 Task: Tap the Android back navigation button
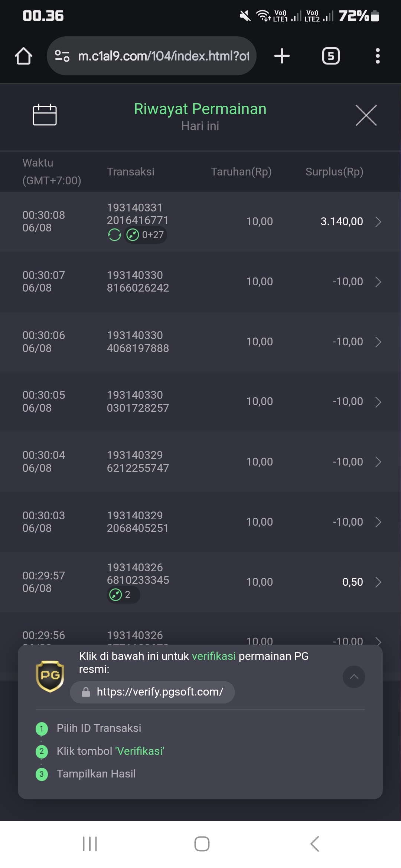click(314, 844)
